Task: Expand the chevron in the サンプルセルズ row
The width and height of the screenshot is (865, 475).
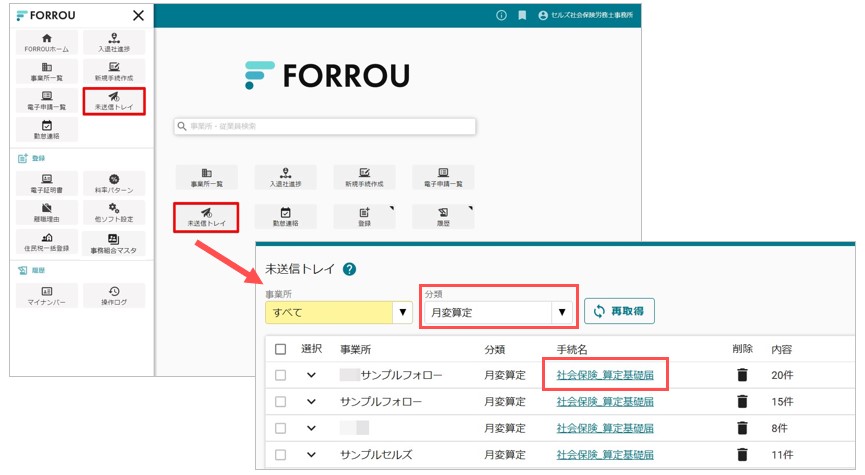Action: [311, 455]
